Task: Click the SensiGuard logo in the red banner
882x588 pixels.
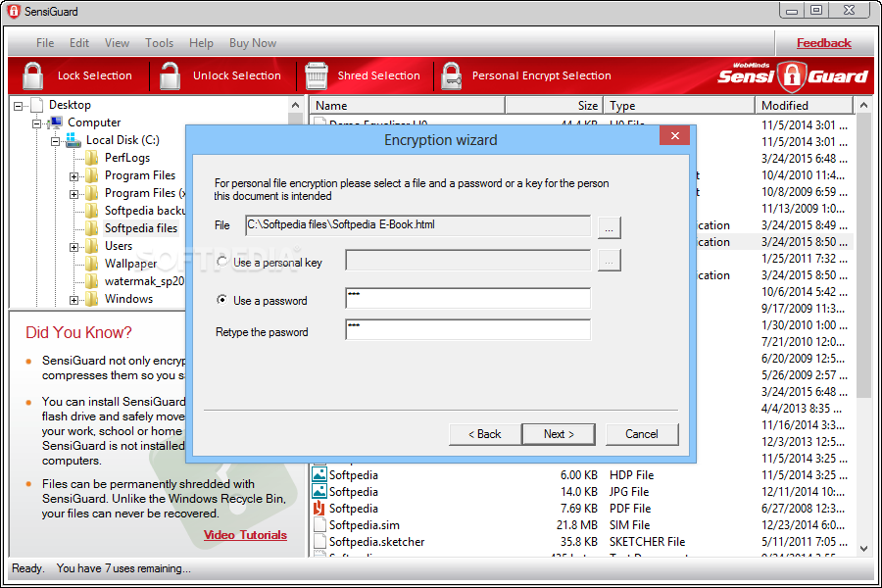Action: point(792,75)
